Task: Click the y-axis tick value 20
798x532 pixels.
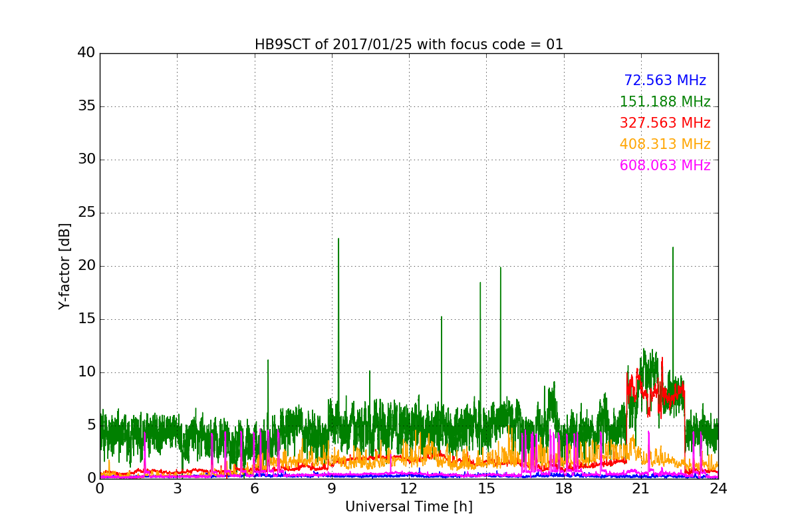Action: point(86,265)
